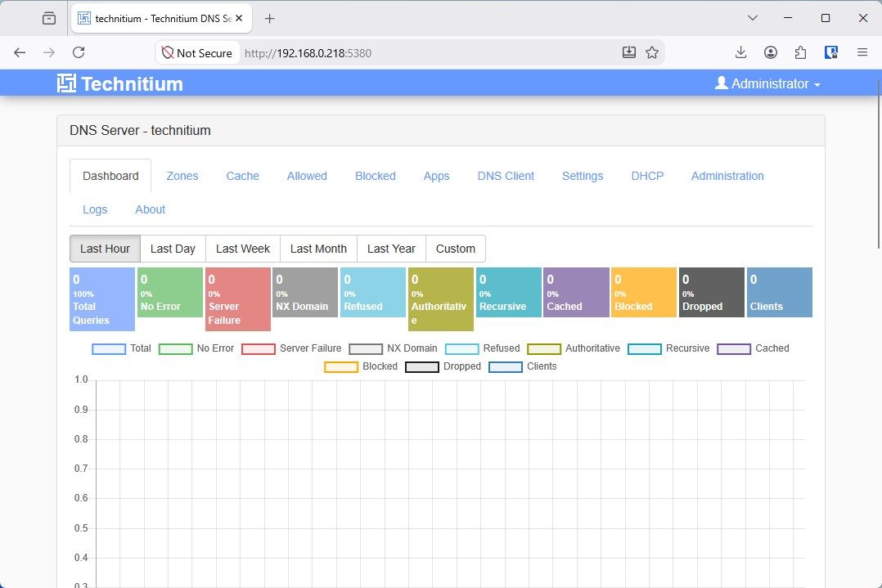Click the Refused stats tile
The width and height of the screenshot is (882, 588).
click(373, 292)
